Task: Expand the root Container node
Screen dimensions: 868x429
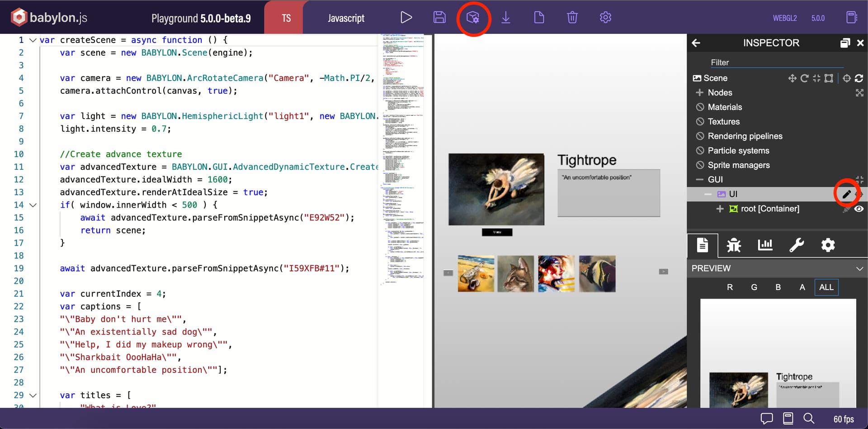Action: (x=721, y=209)
